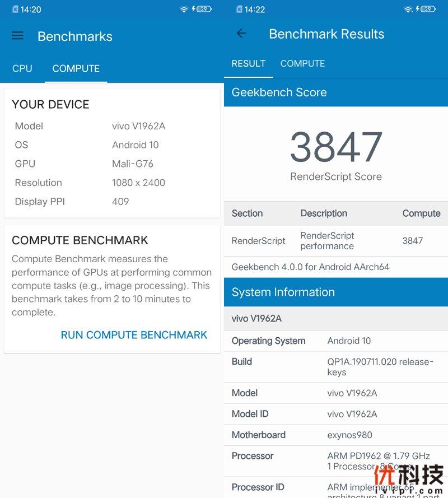This screenshot has height=498, width=448.
Task: Expand the System Information section
Action: [x=335, y=292]
